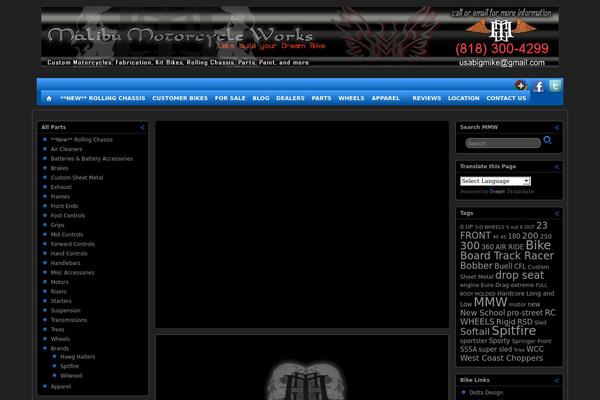Open the Front Ends category
The image size is (600, 400).
(64, 206)
